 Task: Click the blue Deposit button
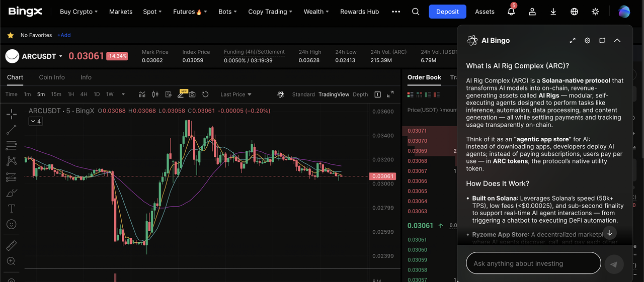447,12
